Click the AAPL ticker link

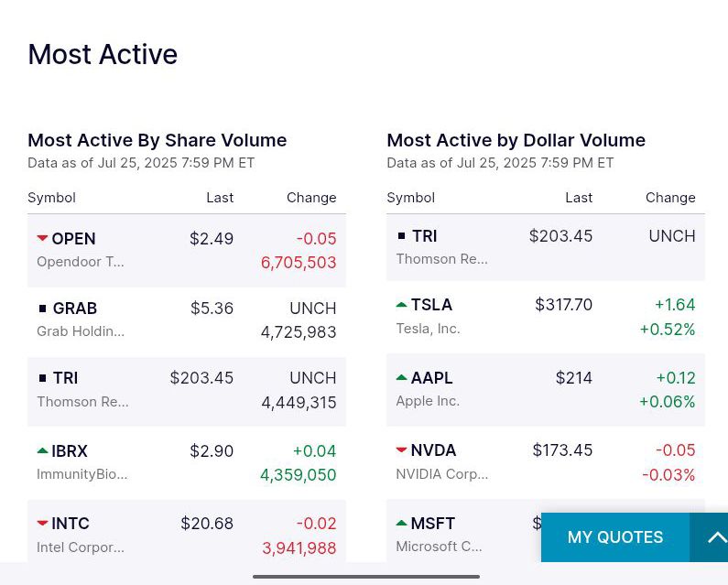click(431, 378)
